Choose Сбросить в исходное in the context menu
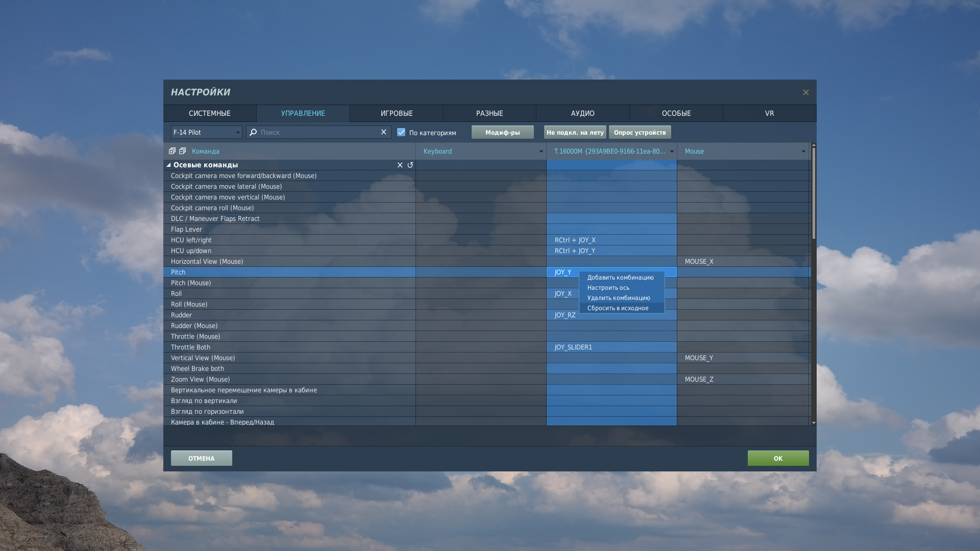 tap(622, 308)
